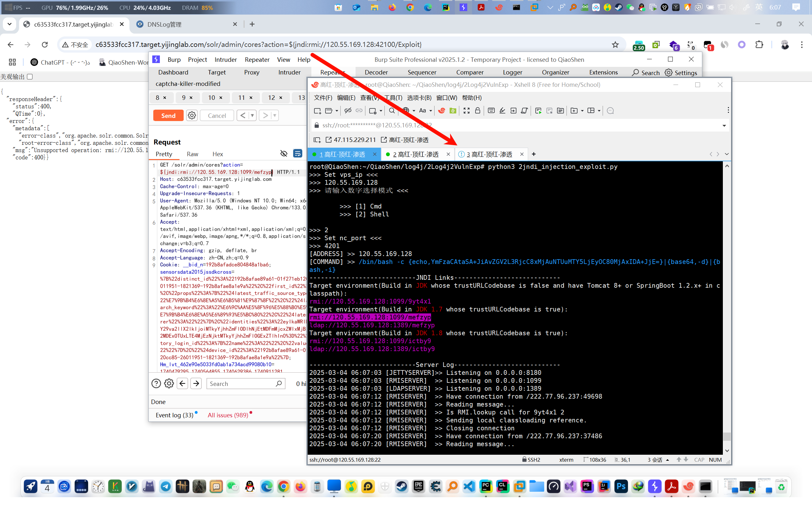The height and width of the screenshot is (507, 812).
Task: Open Chrome from the bottom dock
Action: 284,486
